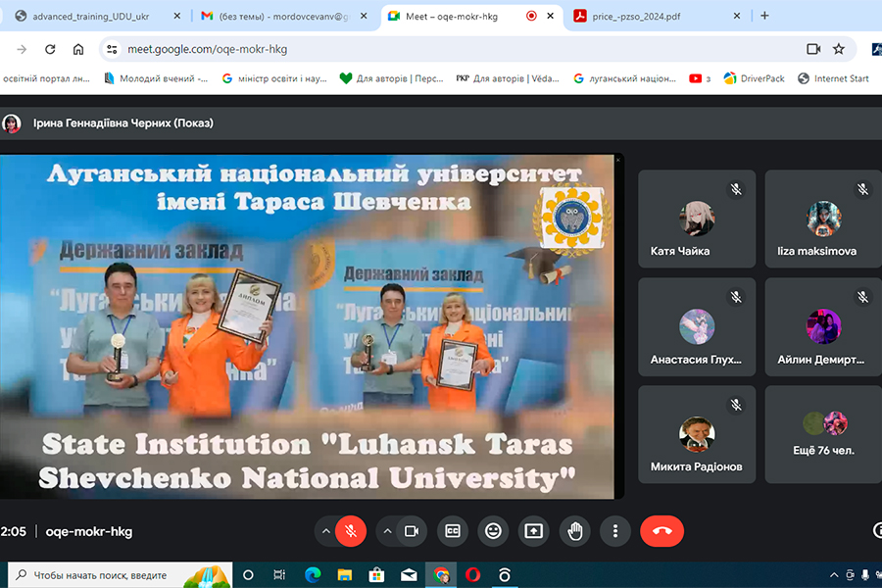
Task: Click the present screen button
Action: coord(533,531)
